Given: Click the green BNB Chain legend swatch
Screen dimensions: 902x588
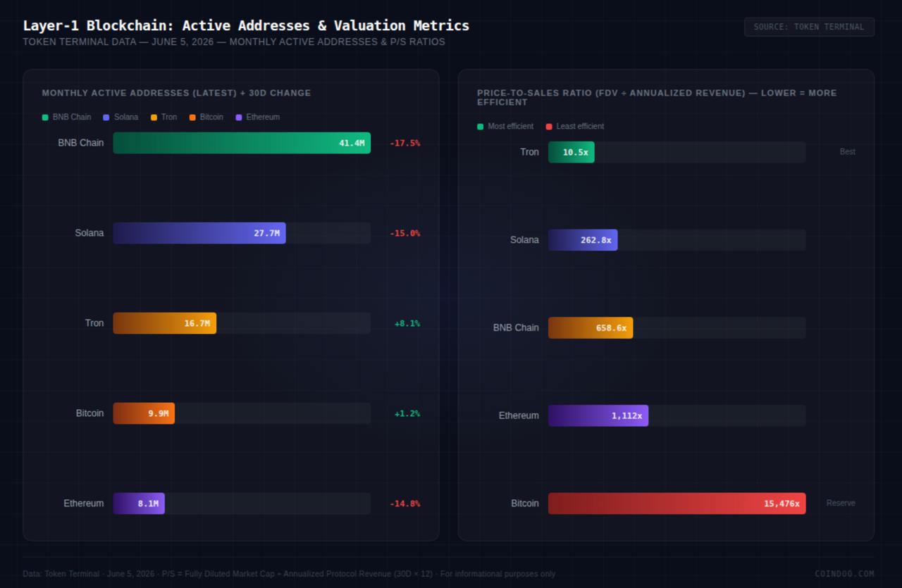Looking at the screenshot, I should point(45,118).
